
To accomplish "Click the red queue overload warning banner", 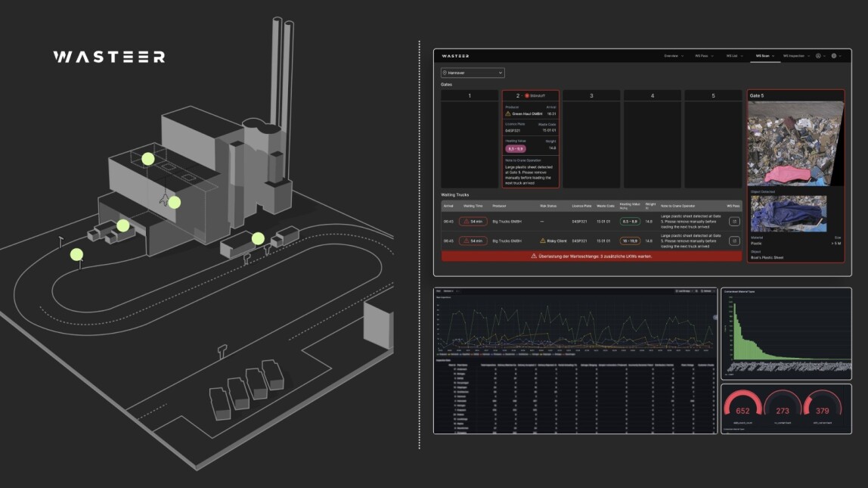I will 591,256.
